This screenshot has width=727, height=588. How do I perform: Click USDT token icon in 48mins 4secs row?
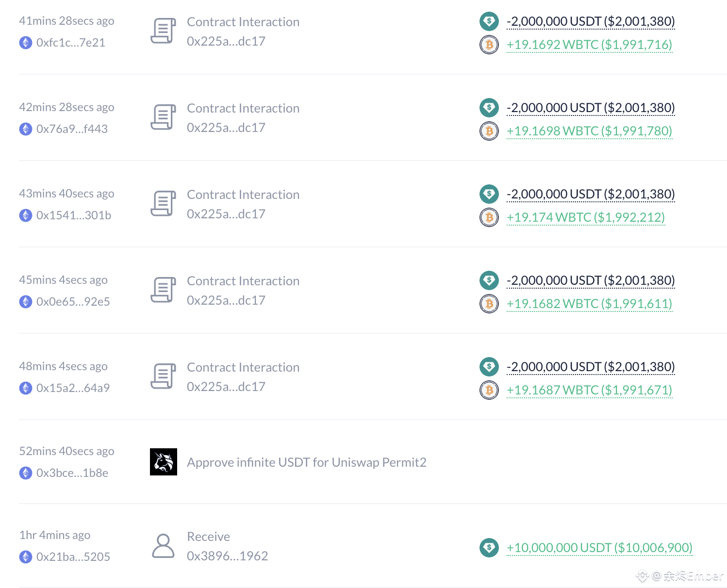[x=489, y=367]
